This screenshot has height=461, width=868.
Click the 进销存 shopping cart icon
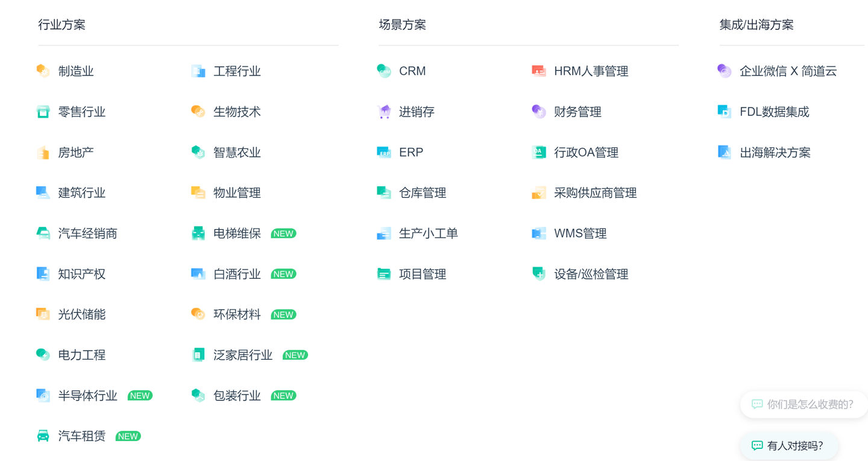pos(384,112)
